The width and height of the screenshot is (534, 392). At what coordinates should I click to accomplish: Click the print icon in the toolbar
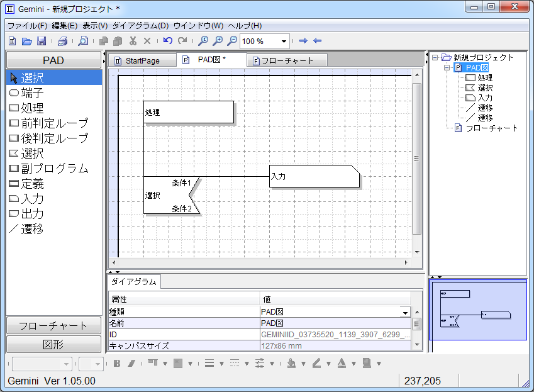(62, 41)
